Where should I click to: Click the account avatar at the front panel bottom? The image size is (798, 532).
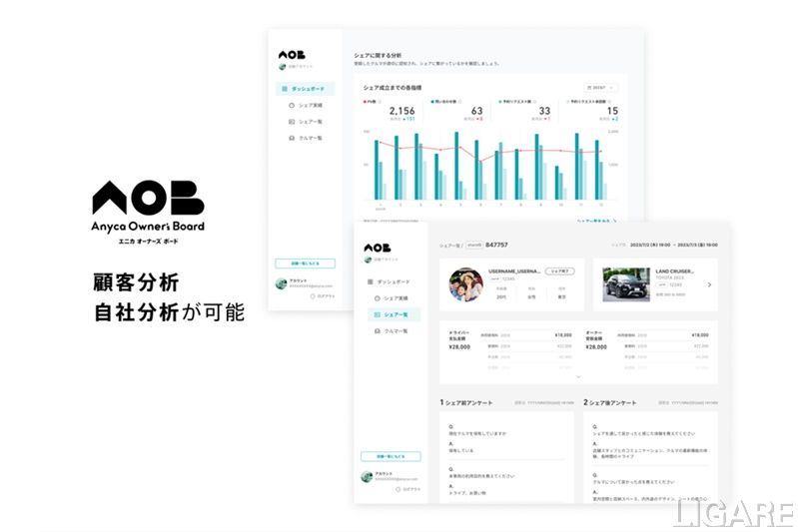click(x=366, y=476)
